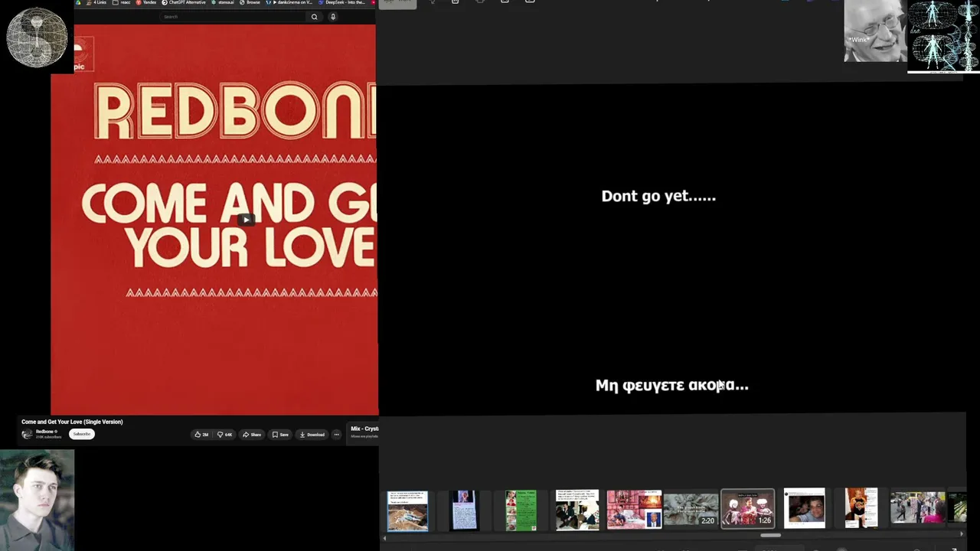This screenshot has width=980, height=551.
Task: Click the filmstrip horizontal scrollbar thumb
Action: coord(770,535)
